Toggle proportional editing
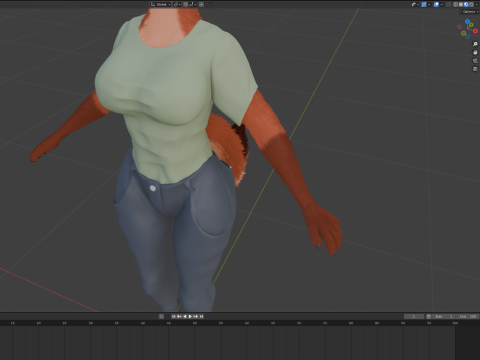The width and height of the screenshot is (480, 360). (x=201, y=4)
